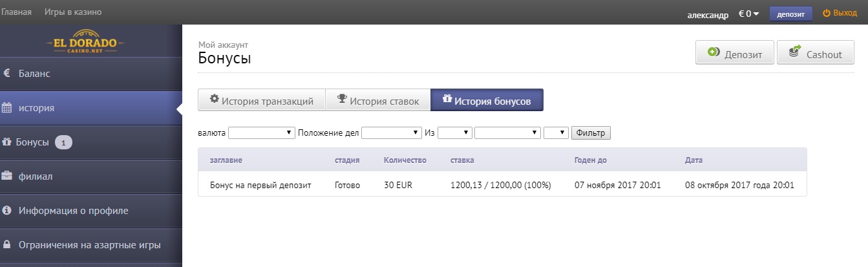868x267 pixels.
Task: Click the Бонус на первый депозит row
Action: tap(260, 185)
